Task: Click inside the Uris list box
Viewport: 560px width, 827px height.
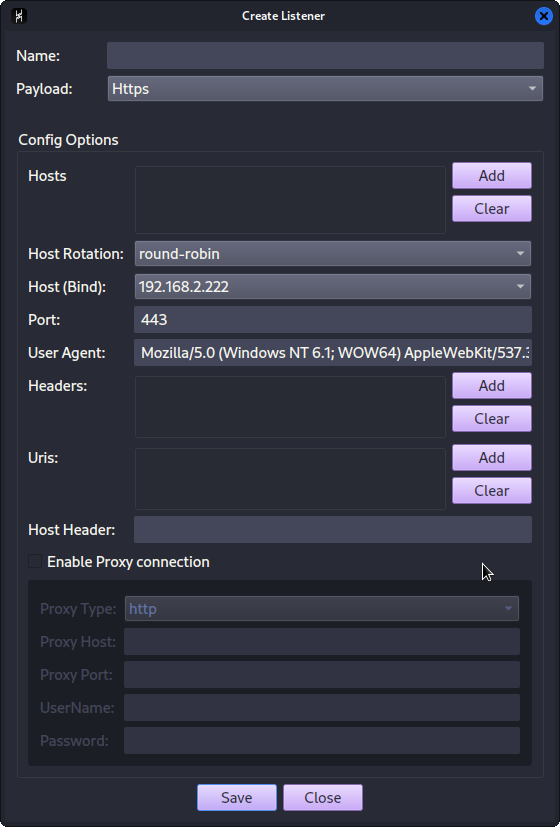Action: (290, 479)
